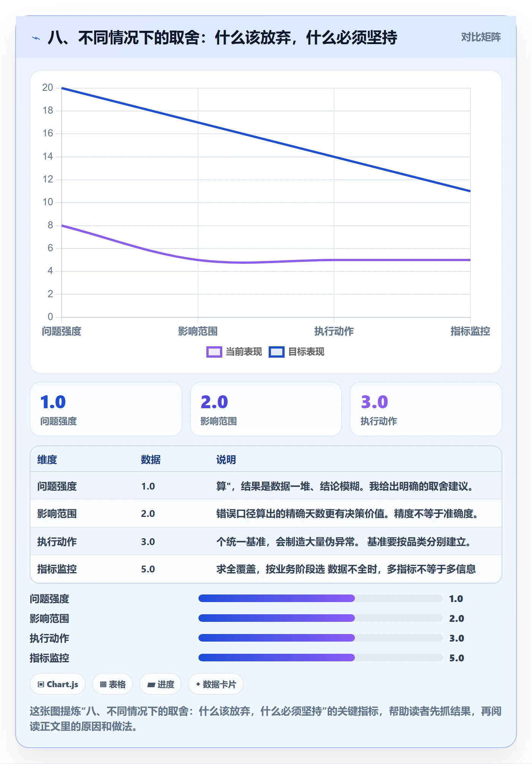The image size is (532, 764).
Task: Click the 目标表现 legend text
Action: 306,352
